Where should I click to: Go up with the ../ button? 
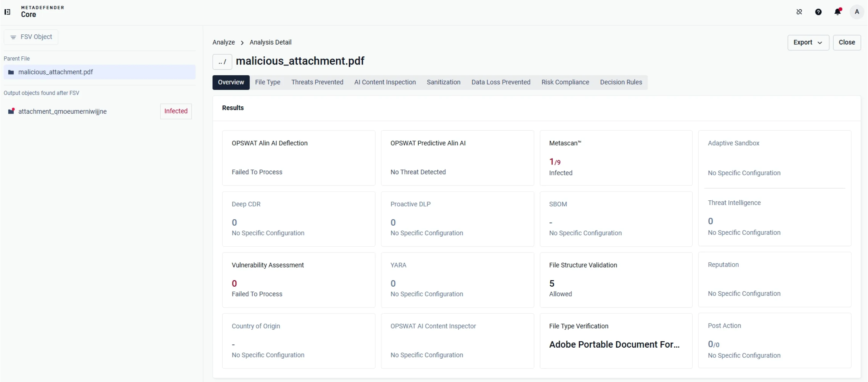tap(222, 62)
